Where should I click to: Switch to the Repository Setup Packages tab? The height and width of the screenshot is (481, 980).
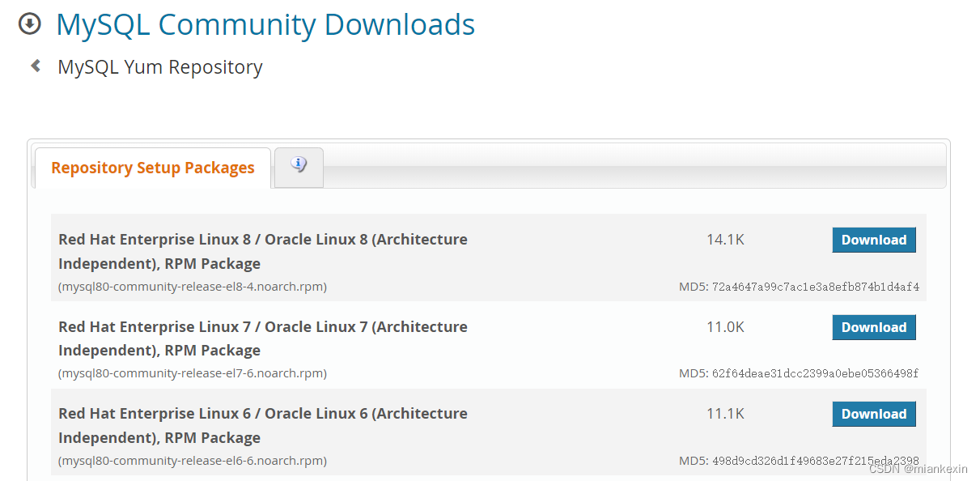pyautogui.click(x=152, y=168)
